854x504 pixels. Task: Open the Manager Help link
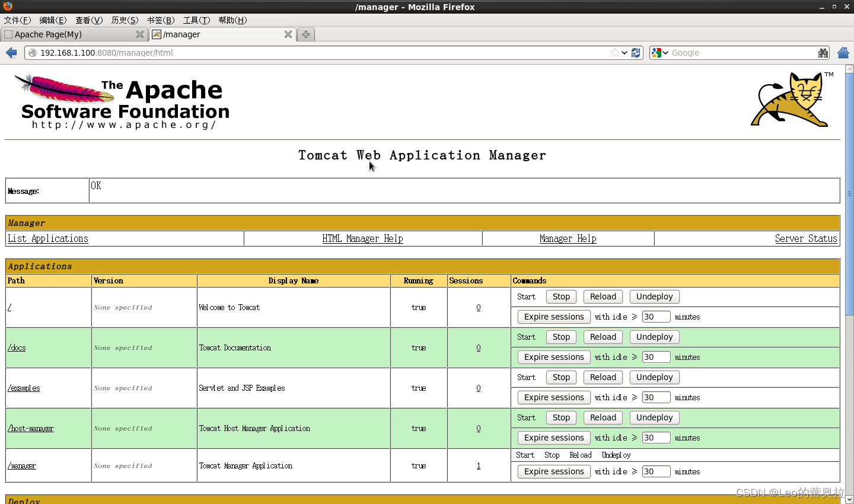click(x=568, y=238)
